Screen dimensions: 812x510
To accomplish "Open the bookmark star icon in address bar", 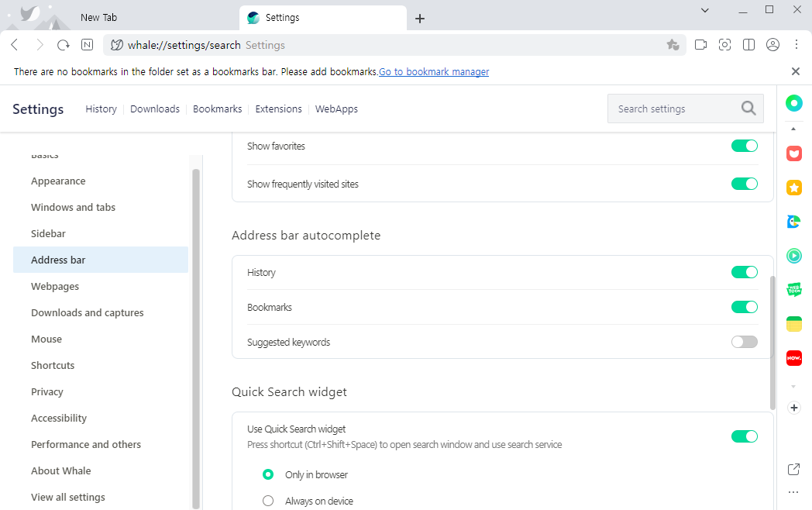I will coord(673,45).
